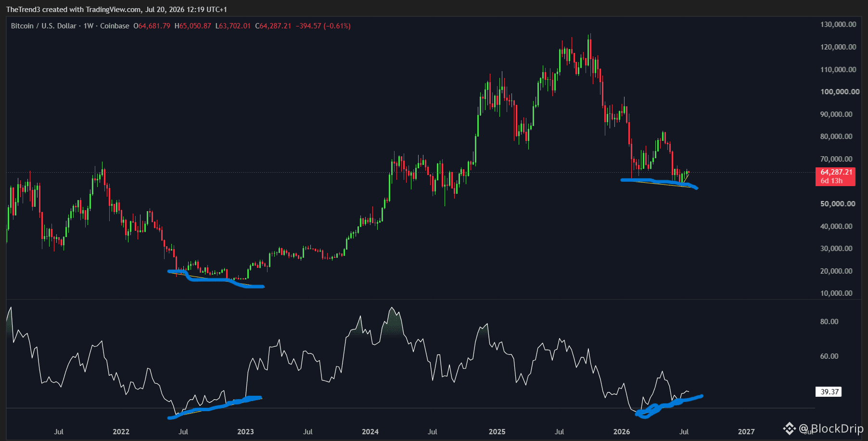Click the Jul label preceding 2022
The height and width of the screenshot is (441, 868).
click(x=59, y=432)
